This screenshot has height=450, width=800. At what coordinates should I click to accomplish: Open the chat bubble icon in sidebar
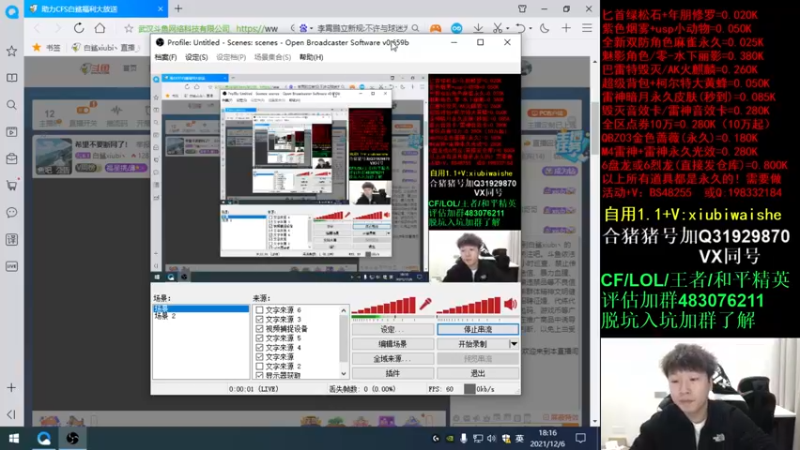[12, 212]
